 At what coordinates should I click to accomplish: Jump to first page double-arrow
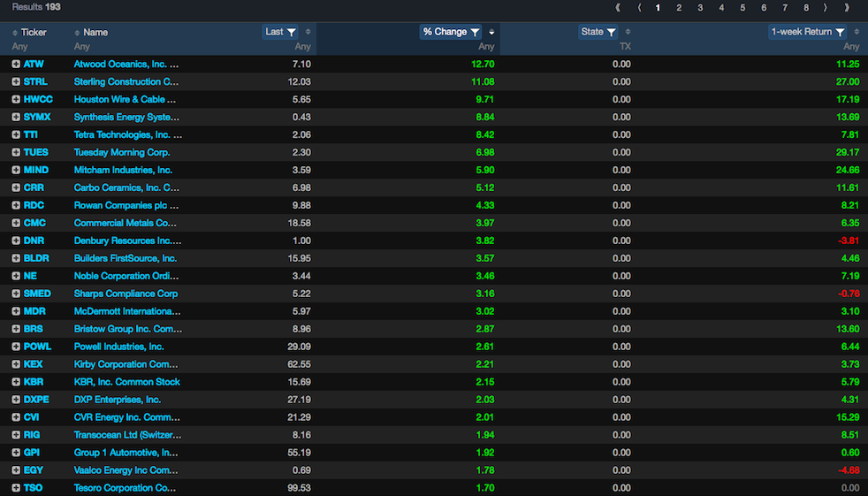(618, 8)
